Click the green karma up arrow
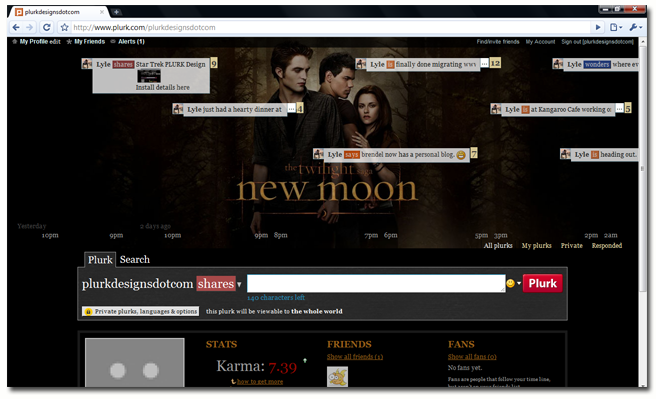 pos(305,360)
